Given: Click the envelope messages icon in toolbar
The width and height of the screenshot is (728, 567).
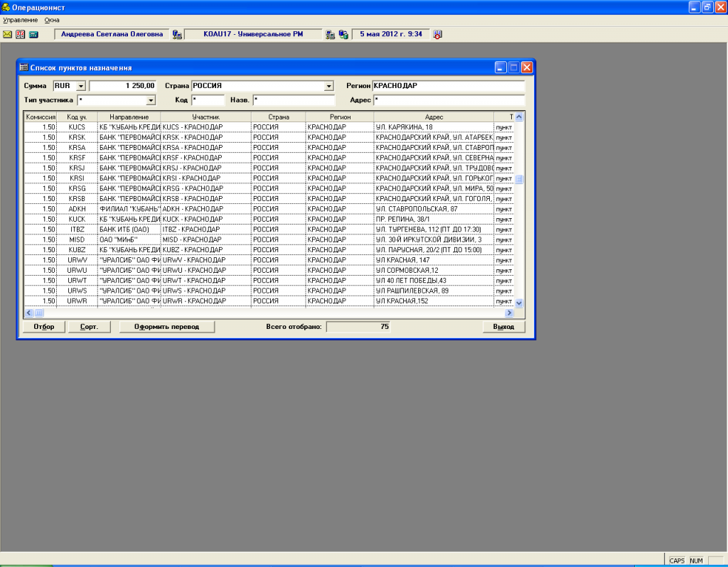Looking at the screenshot, I should [x=8, y=34].
